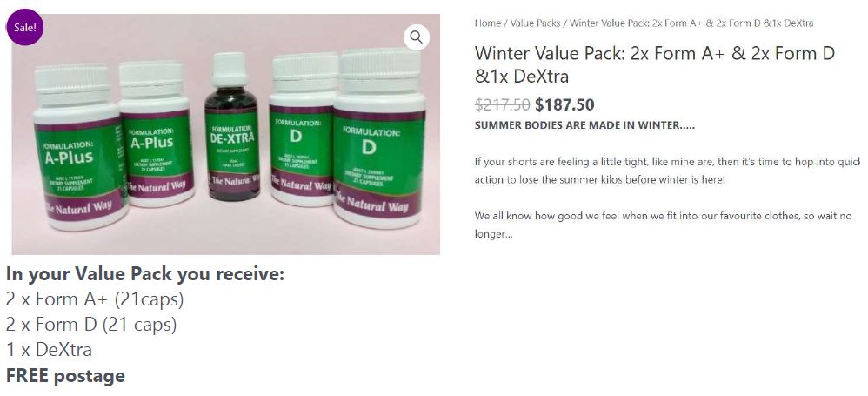Click the '1 x DeXtra' line
The width and height of the screenshot is (868, 396).
pyautogui.click(x=50, y=350)
